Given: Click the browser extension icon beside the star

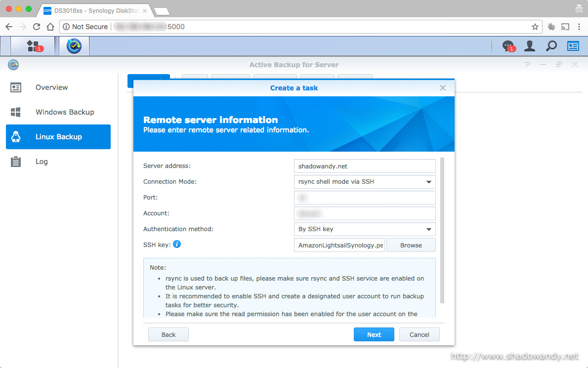Looking at the screenshot, I should [x=551, y=27].
